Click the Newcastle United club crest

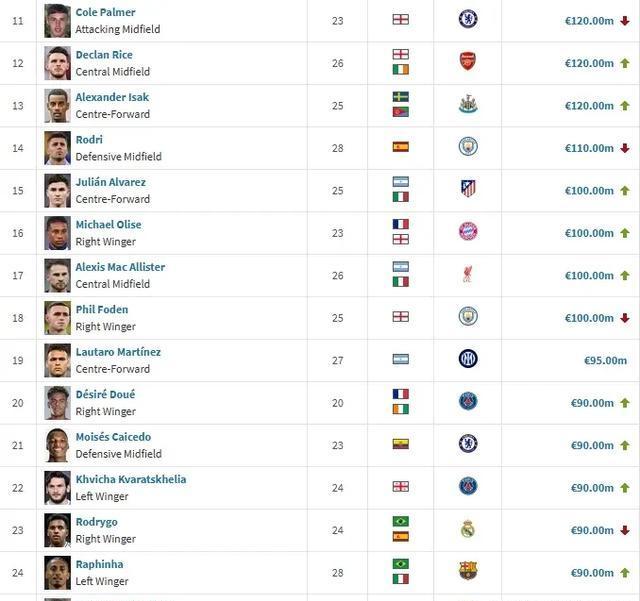(467, 104)
